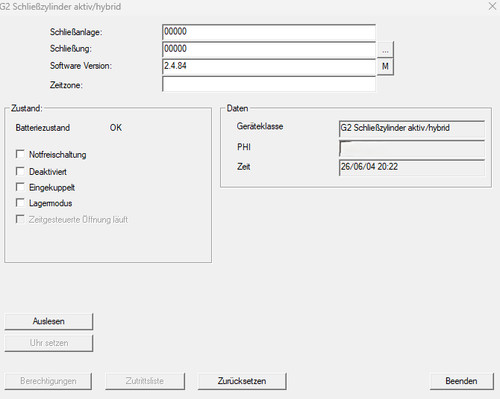Image resolution: width=500 pixels, height=399 pixels.
Task: Enable the Deaktiviert checkbox
Action: 20,171
